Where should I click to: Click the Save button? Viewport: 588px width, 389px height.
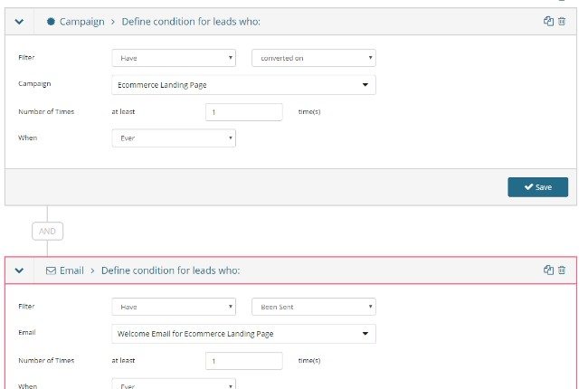click(x=537, y=187)
